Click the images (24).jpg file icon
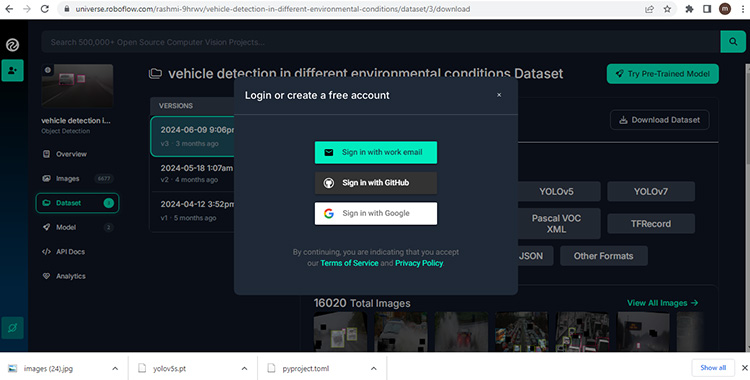This screenshot has width=750, height=380. click(12, 368)
